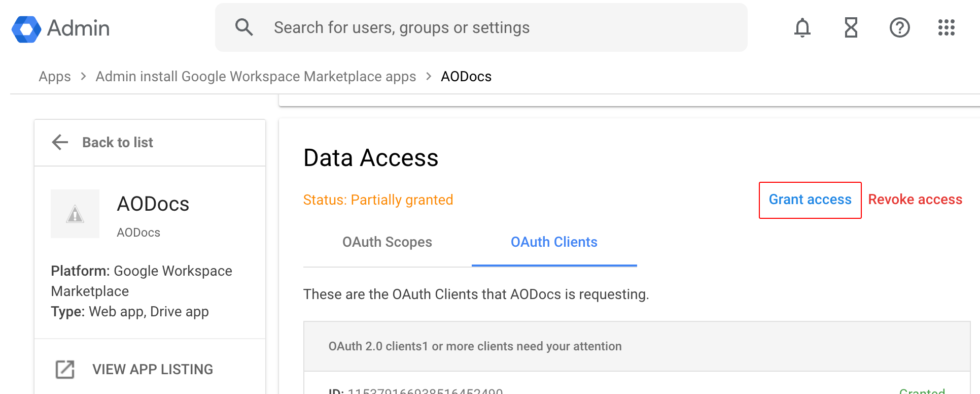Image resolution: width=980 pixels, height=394 pixels.
Task: Click the OAuth Clients description sentence
Action: [476, 294]
